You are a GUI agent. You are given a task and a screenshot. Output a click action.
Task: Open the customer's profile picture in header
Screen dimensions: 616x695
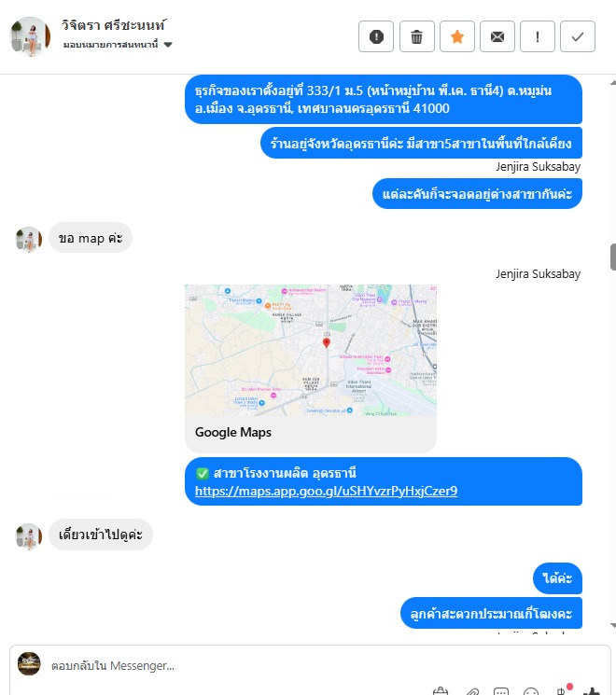(x=30, y=36)
